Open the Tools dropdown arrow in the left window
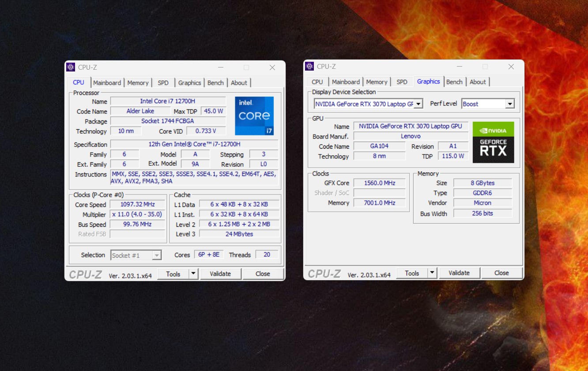588x371 pixels. coord(193,274)
